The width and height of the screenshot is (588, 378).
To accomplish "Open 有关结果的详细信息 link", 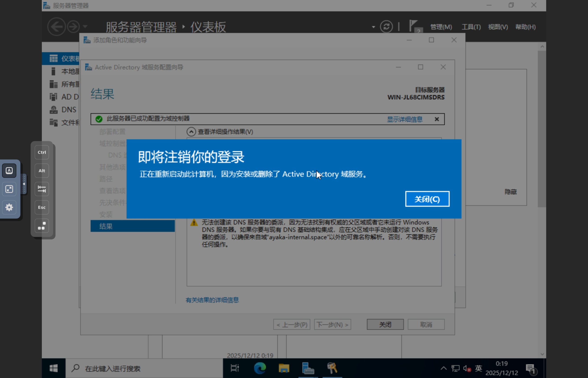I will pos(212,300).
